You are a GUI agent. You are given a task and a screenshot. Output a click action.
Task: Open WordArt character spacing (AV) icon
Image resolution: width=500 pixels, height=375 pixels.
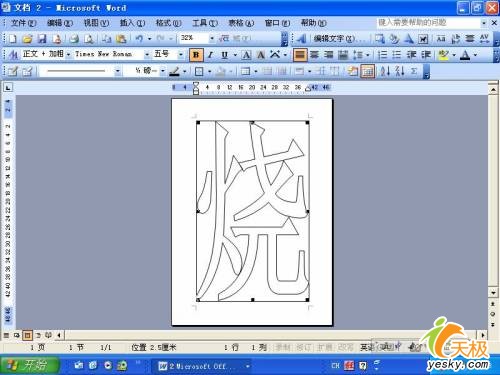point(484,39)
